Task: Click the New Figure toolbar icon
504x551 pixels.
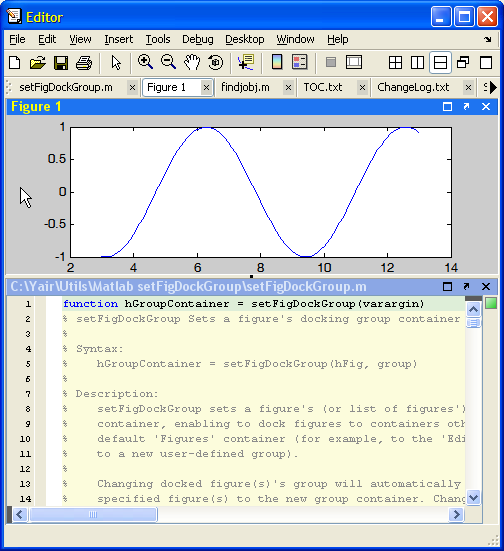Action: click(14, 63)
